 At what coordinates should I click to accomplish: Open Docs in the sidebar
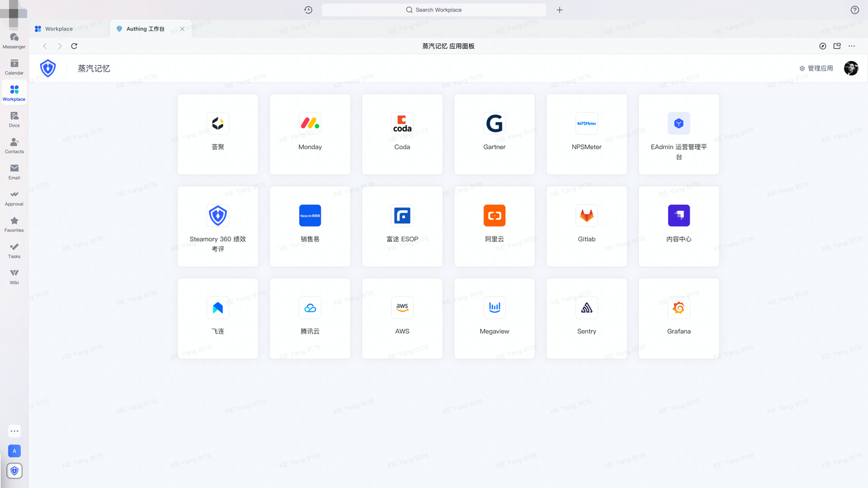14,119
